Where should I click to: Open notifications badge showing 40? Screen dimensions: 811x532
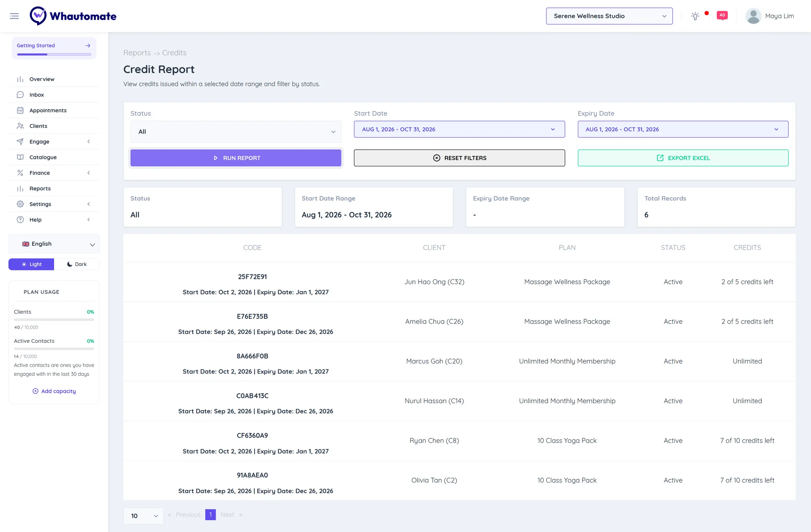722,15
